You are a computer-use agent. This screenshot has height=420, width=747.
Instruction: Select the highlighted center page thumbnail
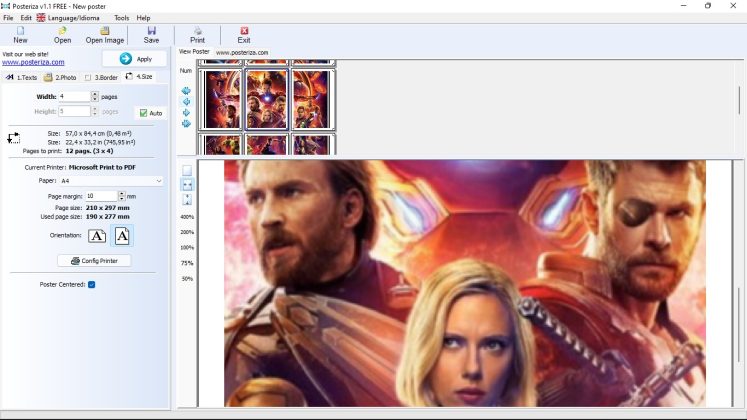click(x=267, y=100)
